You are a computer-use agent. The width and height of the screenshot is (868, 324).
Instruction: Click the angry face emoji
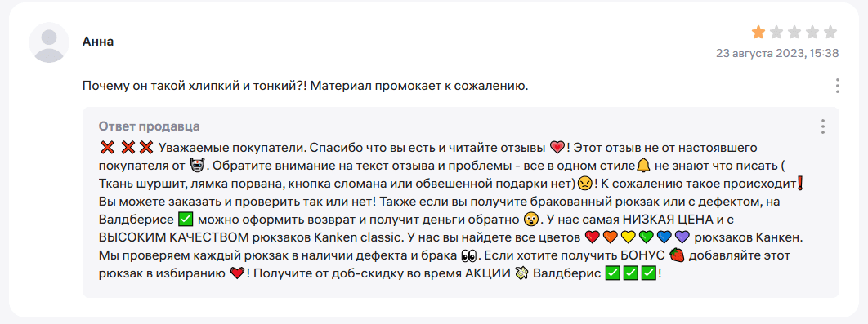click(584, 183)
